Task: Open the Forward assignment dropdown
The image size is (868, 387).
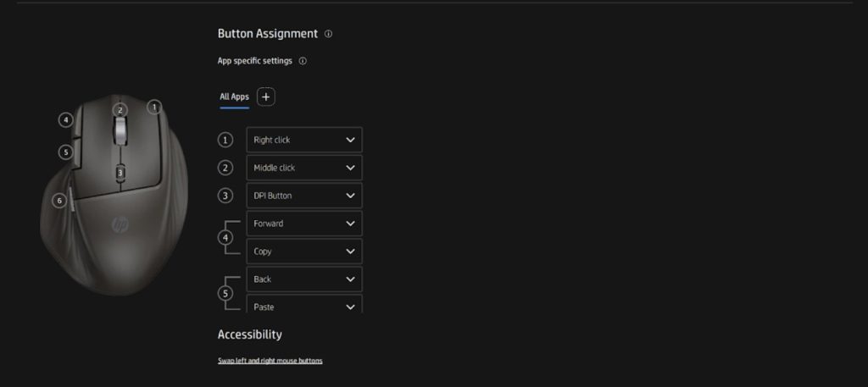Action: (304, 224)
